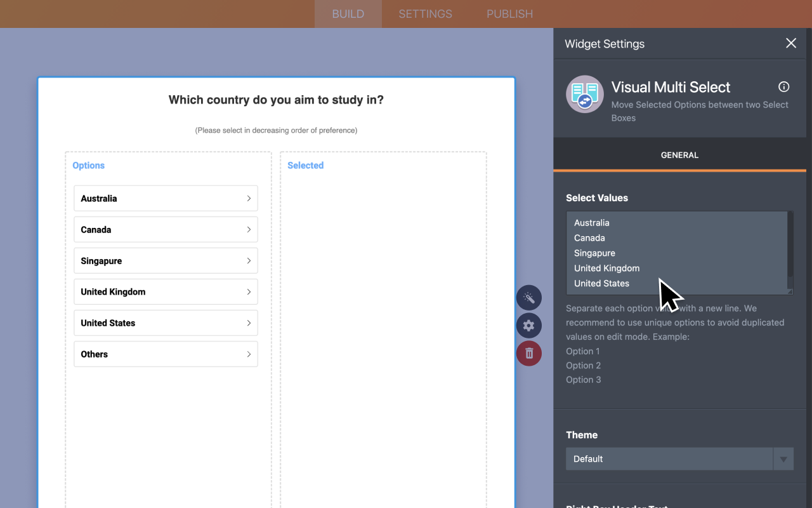Click the BUILD tab at the top

point(348,13)
